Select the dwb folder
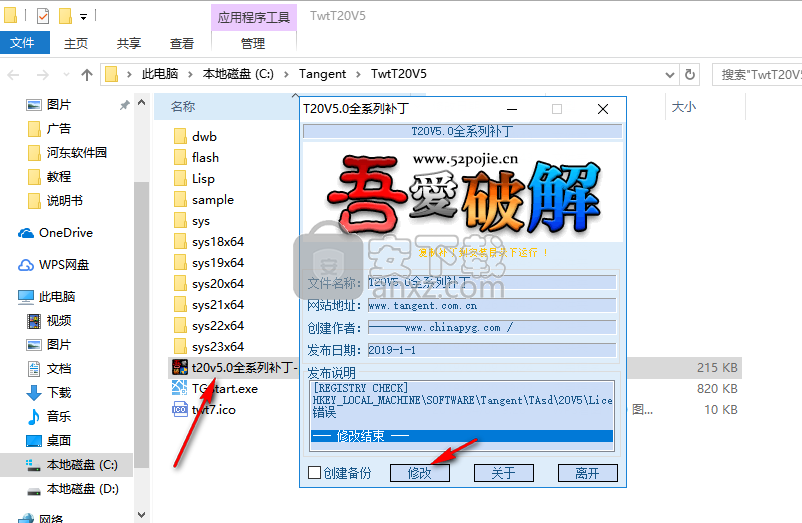 (204, 137)
